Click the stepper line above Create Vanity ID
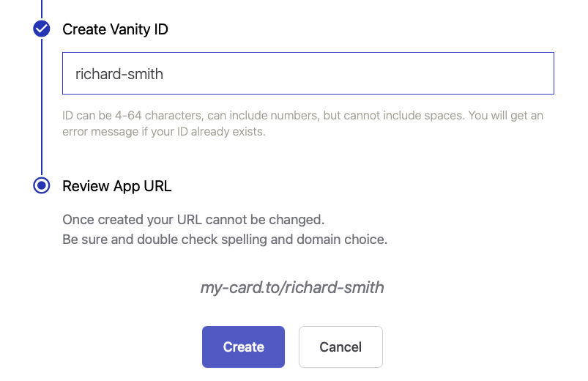Image resolution: width=588 pixels, height=381 pixels. [42, 9]
